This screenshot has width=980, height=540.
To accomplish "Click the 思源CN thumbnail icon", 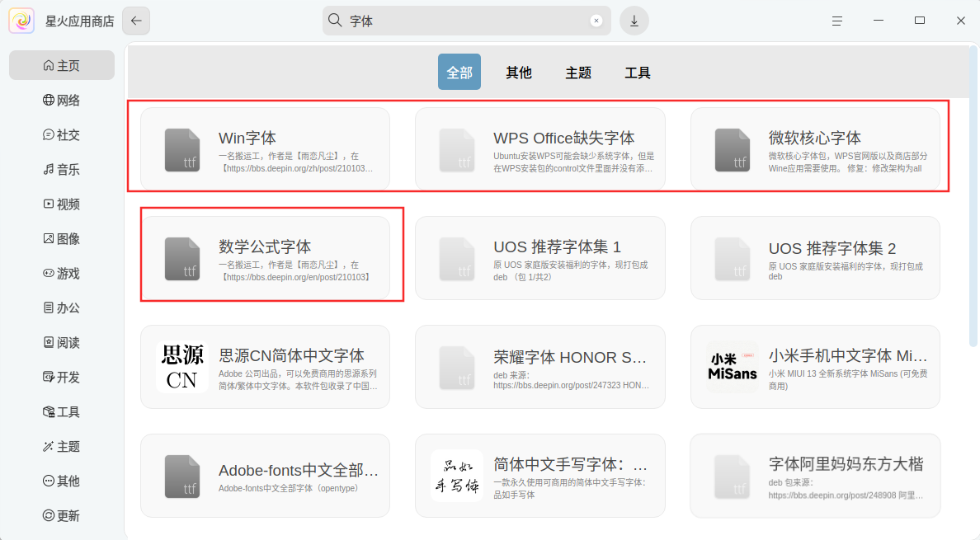I will pyautogui.click(x=181, y=367).
